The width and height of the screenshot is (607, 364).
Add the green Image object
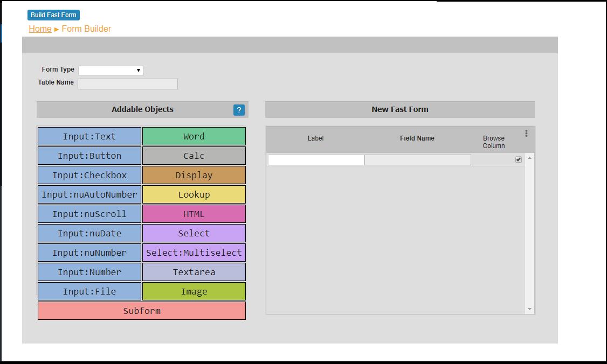tap(194, 291)
